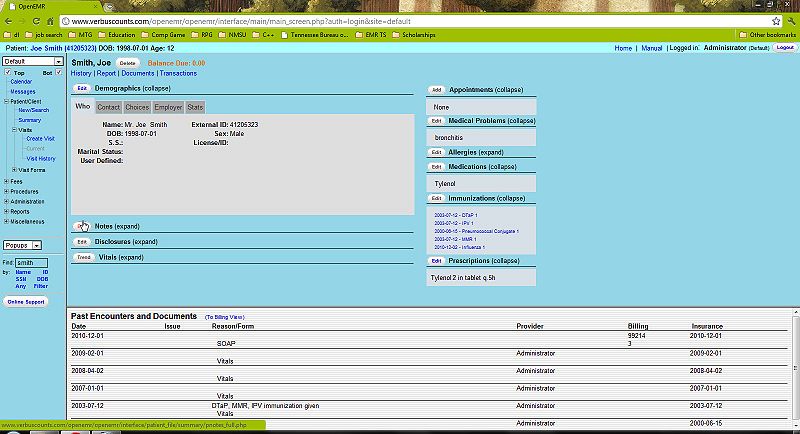Open the 'NMSU' bookmark folder
Screen dimensions: 800x434
[x=233, y=35]
